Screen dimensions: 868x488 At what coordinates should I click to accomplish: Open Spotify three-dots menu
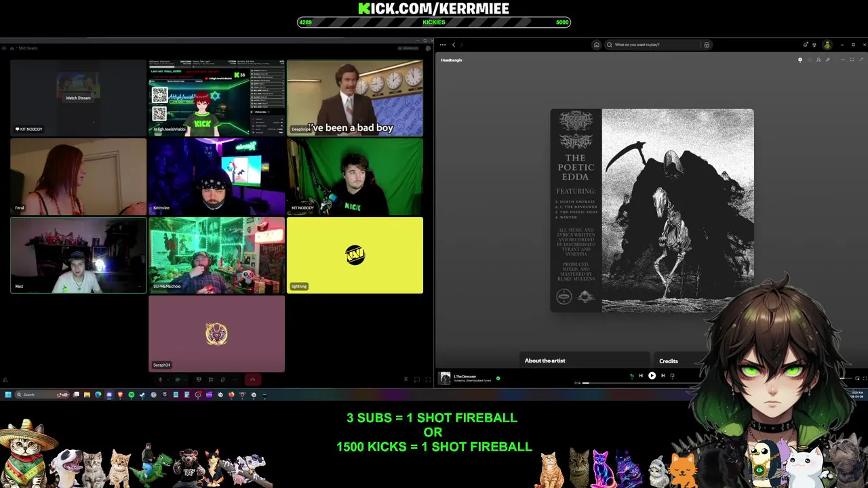point(442,45)
